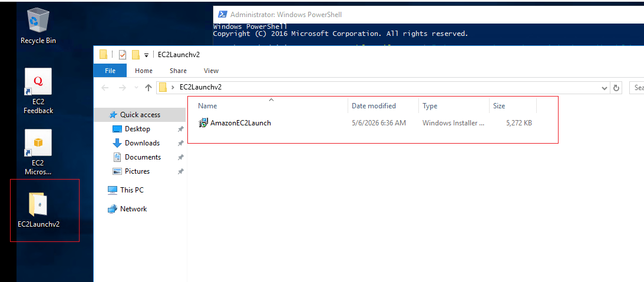Image resolution: width=644 pixels, height=282 pixels.
Task: Open Documents in navigation pane
Action: pos(143,157)
